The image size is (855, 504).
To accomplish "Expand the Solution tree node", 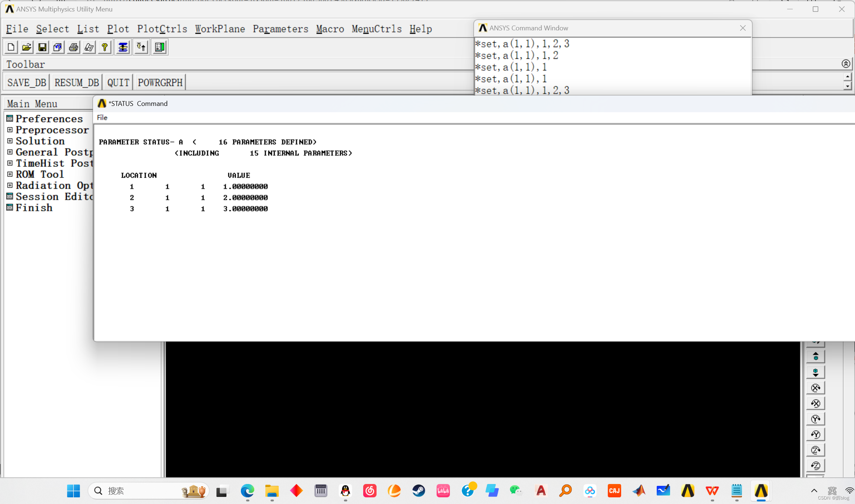I will tap(10, 141).
